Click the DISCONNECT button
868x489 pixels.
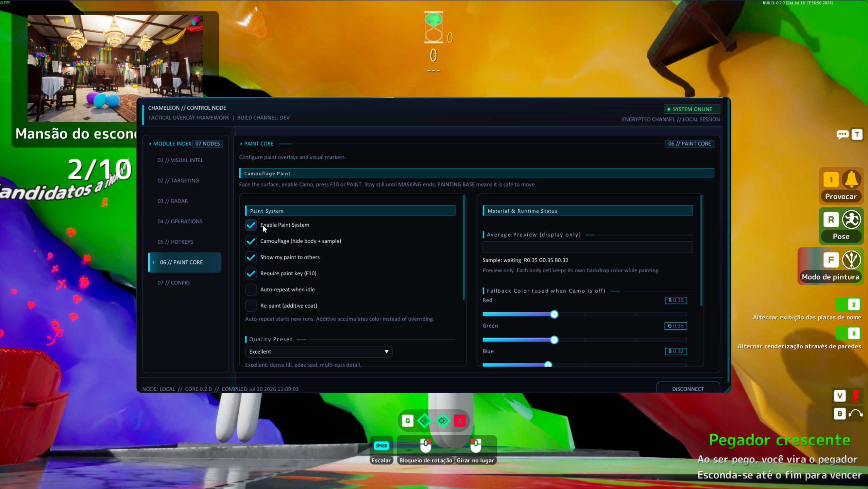click(688, 389)
